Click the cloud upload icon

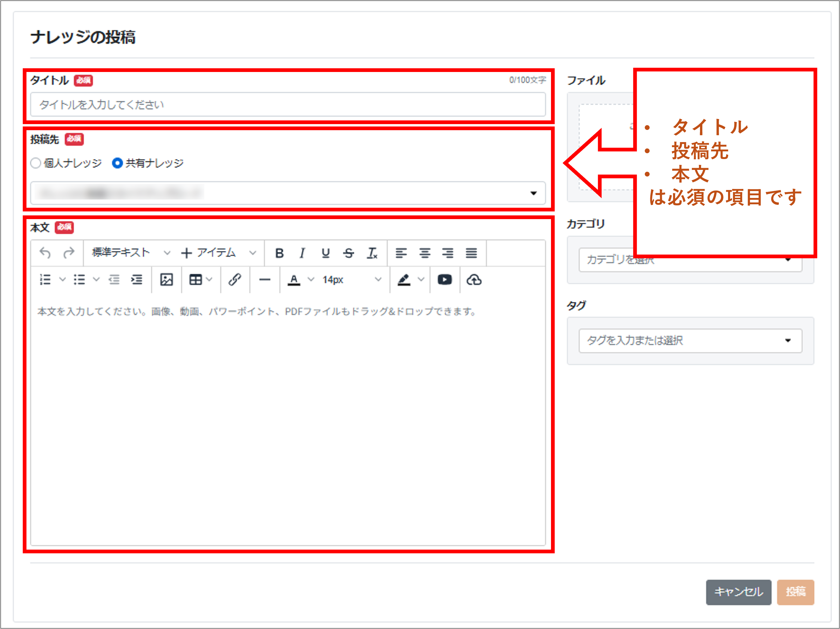[474, 280]
